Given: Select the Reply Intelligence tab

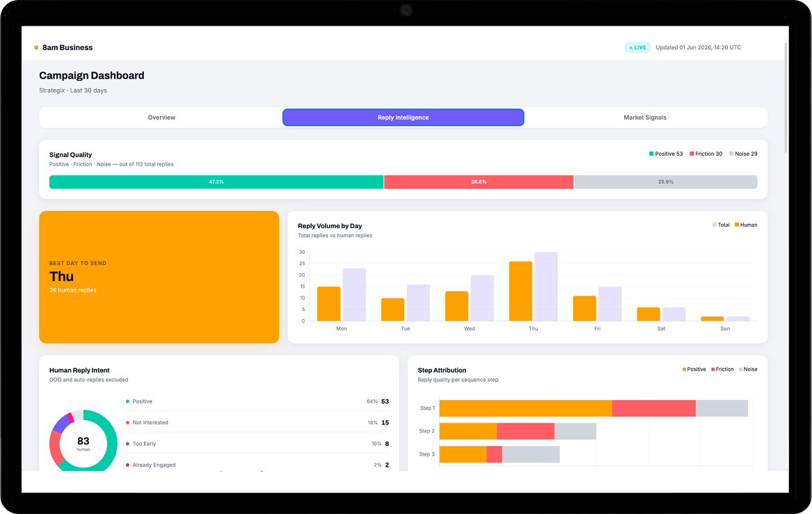Looking at the screenshot, I should [403, 118].
